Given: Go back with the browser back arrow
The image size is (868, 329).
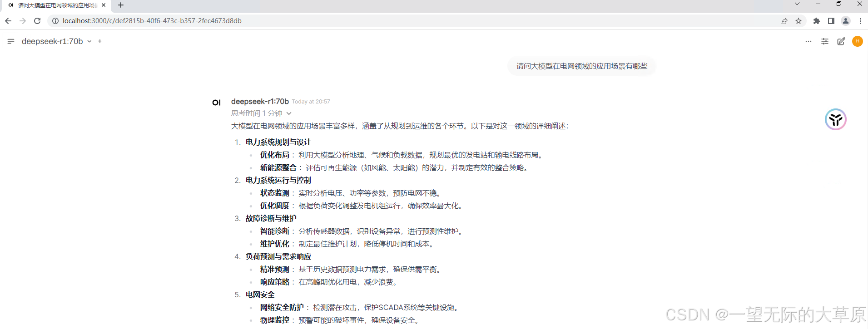Looking at the screenshot, I should click(x=8, y=21).
